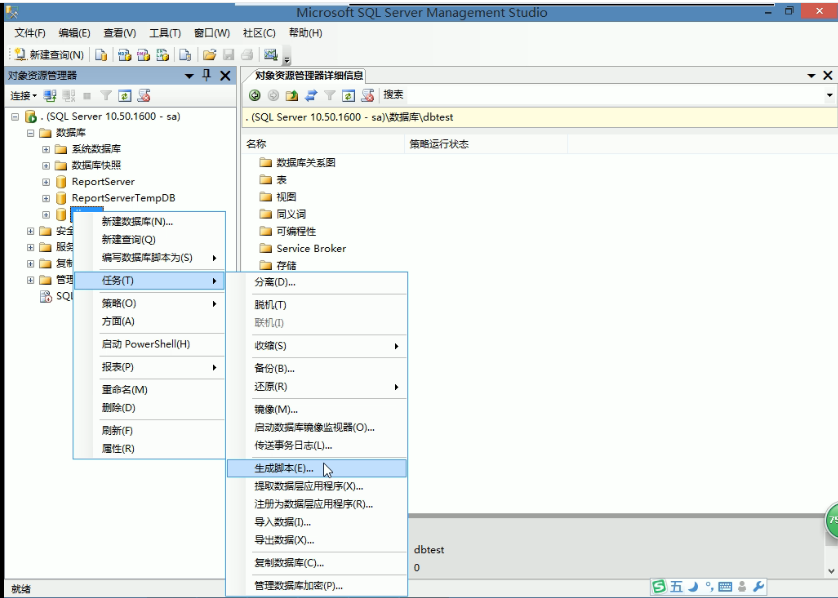Viewport: 838px width, 598px height.
Task: Click the 新建查询(N) toolbar button
Action: (49, 55)
